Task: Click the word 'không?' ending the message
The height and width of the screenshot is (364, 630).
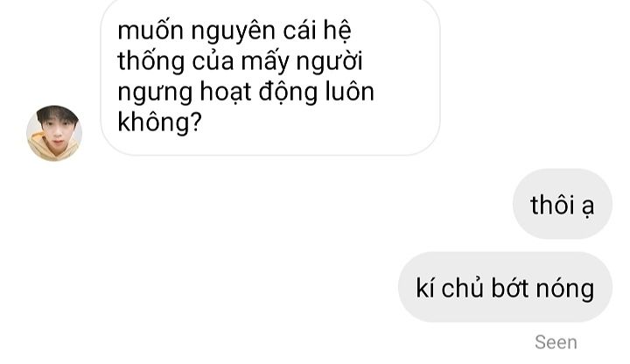Action: click(159, 122)
